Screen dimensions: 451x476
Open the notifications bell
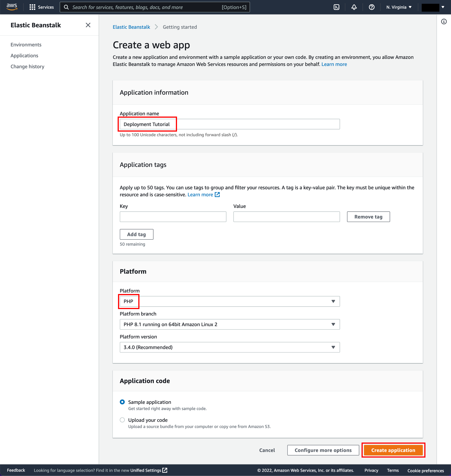[x=354, y=7]
